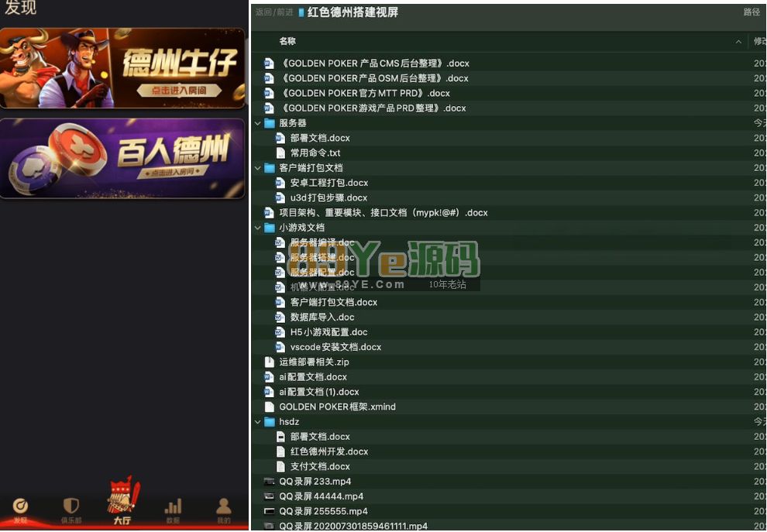Open the 俱乐部 shield icon
The image size is (767, 532).
coord(71,507)
